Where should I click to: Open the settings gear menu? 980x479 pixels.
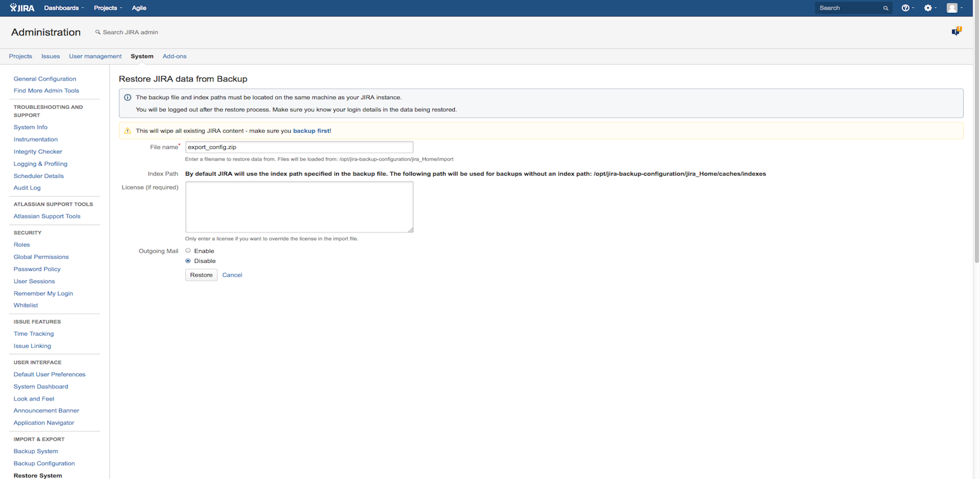[x=930, y=8]
